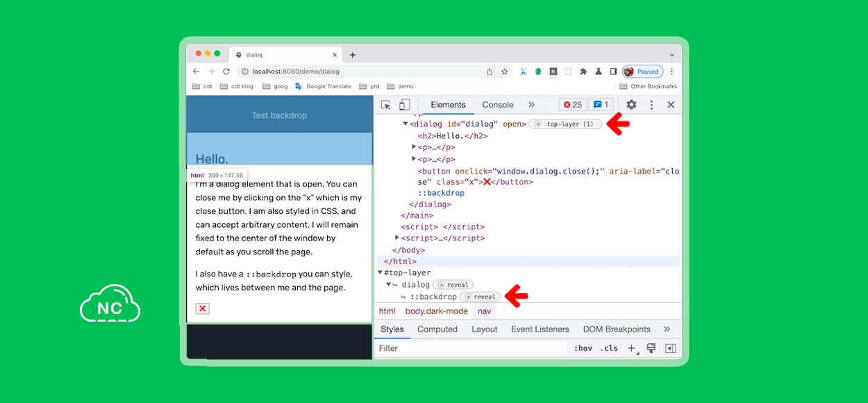Expand the second collapsed p element

pyautogui.click(x=415, y=159)
